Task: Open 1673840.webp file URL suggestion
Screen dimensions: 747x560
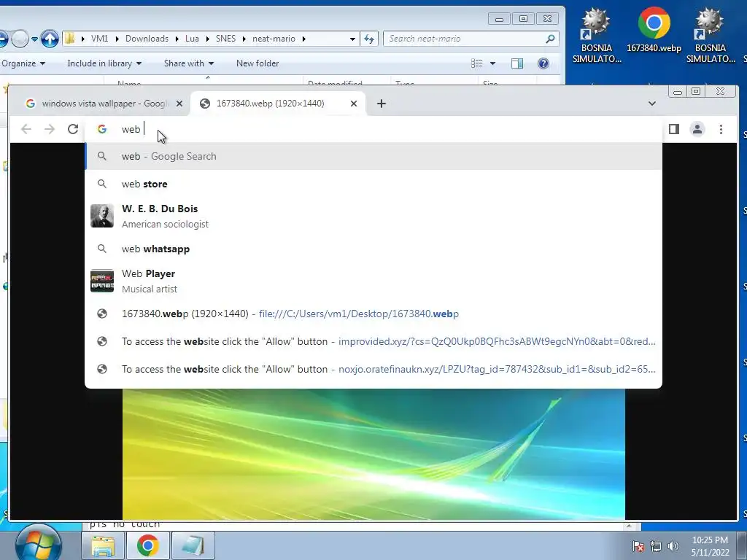Action: [373, 314]
